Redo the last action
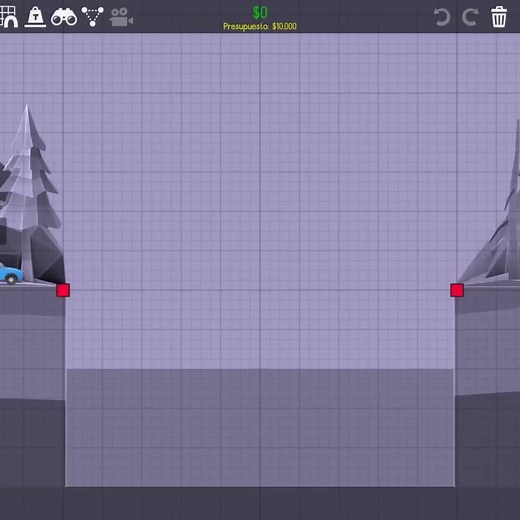 coord(470,17)
